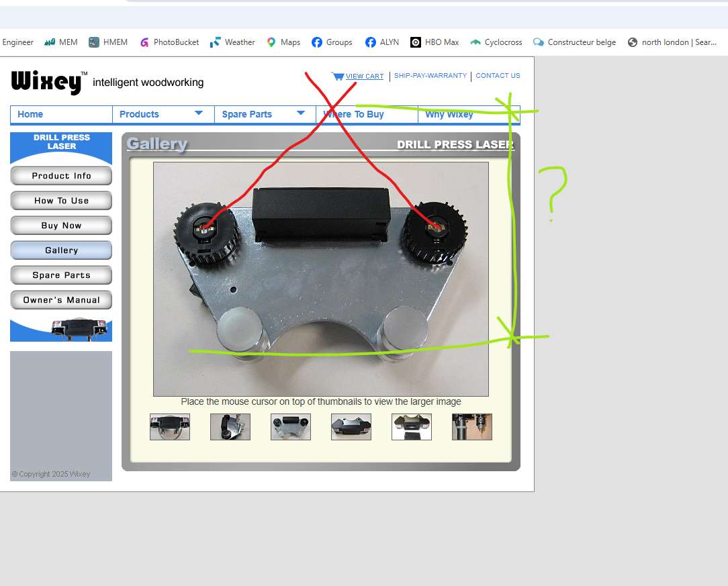Open the Weather bookmark icon
This screenshot has height=586, width=728.
pos(215,42)
